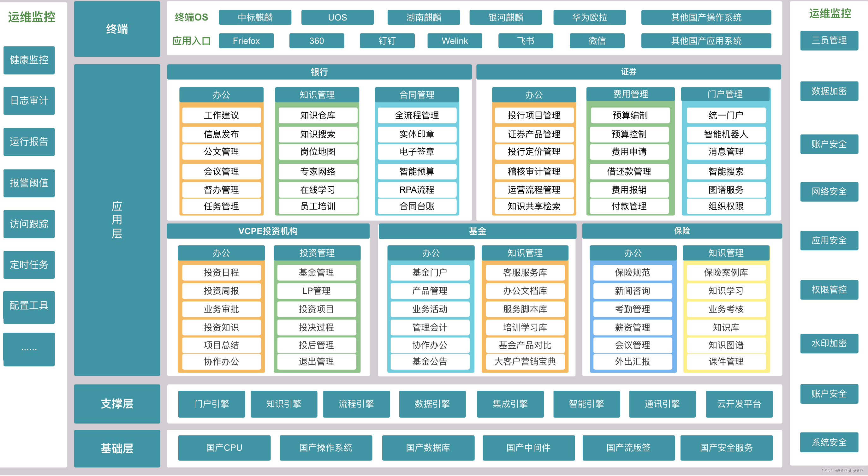Open the 权限管控 box
The image size is (868, 476).
click(829, 290)
